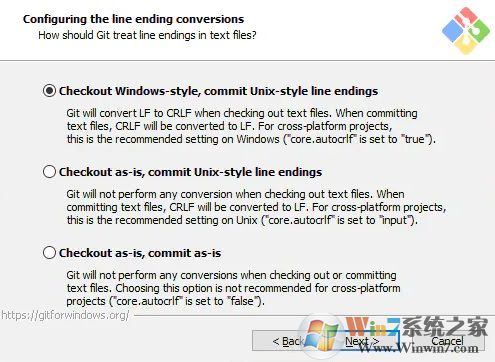The image size is (495, 362).
Task: Proceed with the Next > button
Action: click(362, 341)
